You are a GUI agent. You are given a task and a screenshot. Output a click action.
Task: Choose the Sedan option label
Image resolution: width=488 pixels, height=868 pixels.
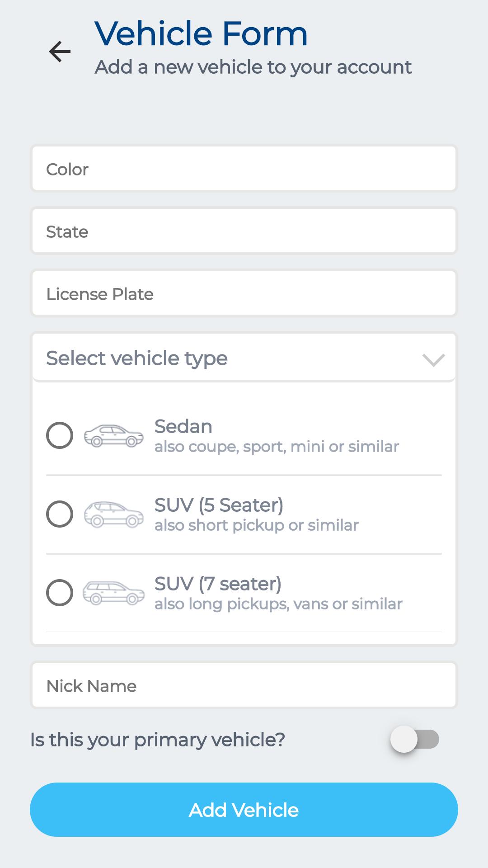pos(183,426)
